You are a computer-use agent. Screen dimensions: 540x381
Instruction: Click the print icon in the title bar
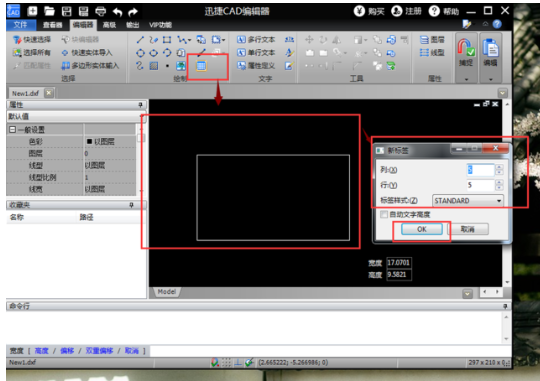tap(101, 11)
